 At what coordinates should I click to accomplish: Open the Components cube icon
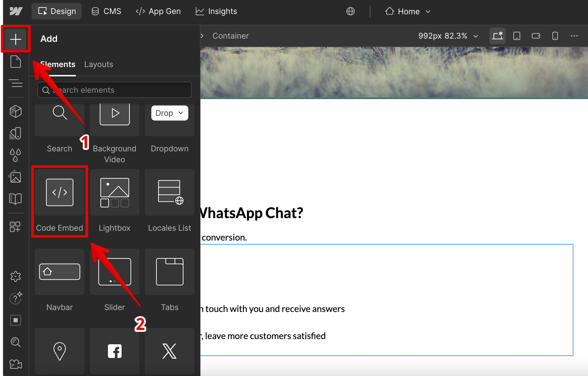[16, 111]
